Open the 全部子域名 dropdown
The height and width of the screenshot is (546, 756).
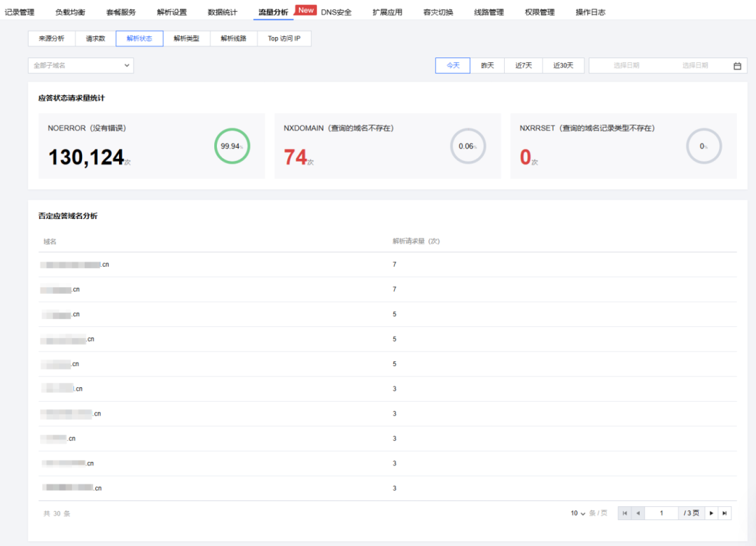(x=81, y=66)
